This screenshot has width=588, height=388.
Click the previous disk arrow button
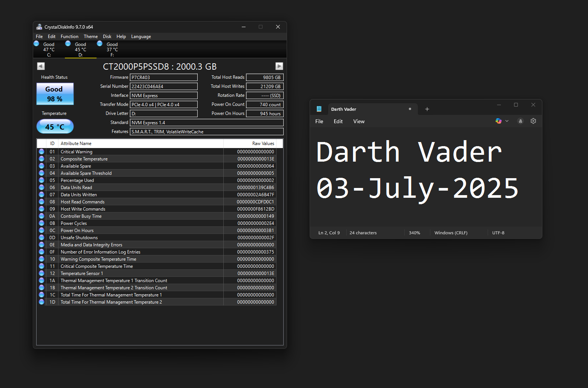pos(41,66)
